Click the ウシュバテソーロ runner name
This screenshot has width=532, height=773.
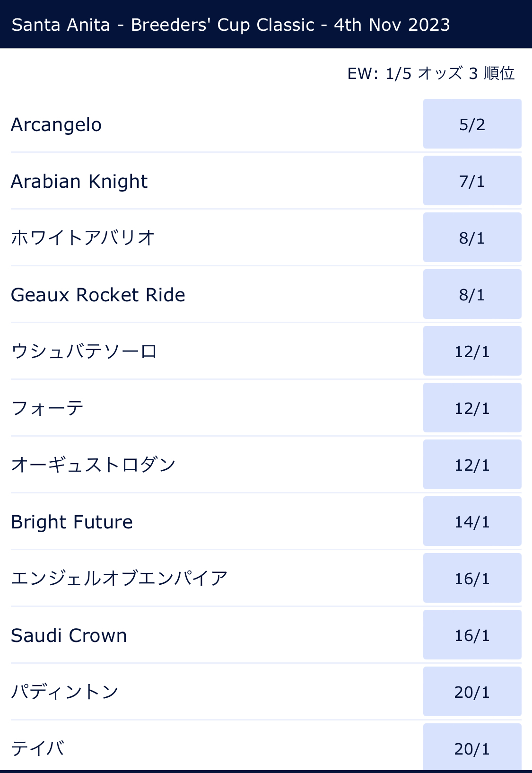tap(84, 351)
